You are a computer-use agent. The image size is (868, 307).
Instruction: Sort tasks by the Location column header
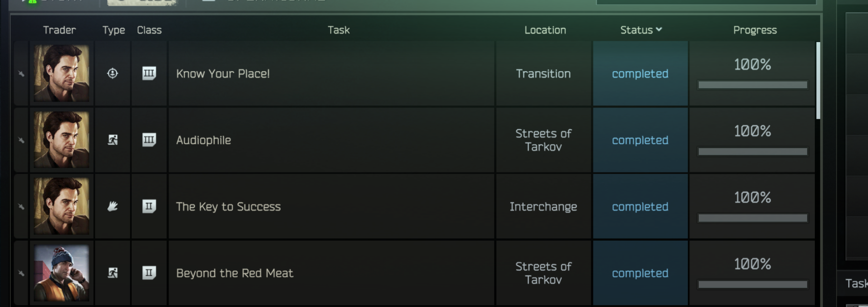[545, 30]
